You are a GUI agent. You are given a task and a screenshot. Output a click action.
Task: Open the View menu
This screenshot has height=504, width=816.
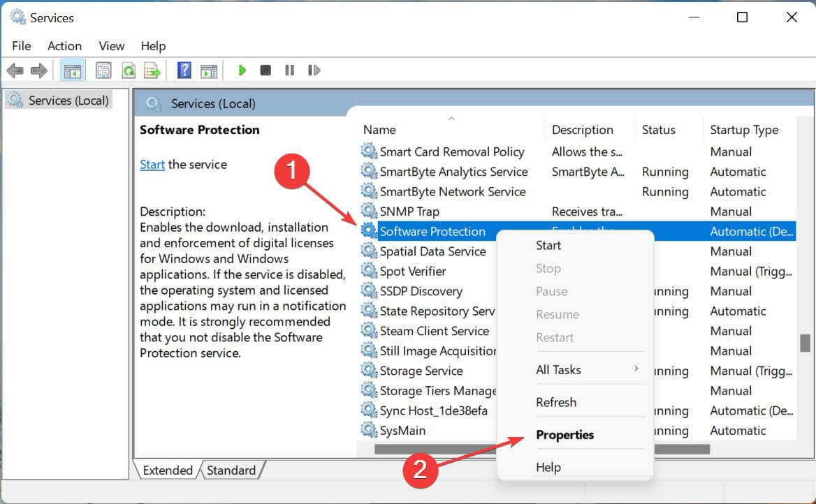point(111,46)
